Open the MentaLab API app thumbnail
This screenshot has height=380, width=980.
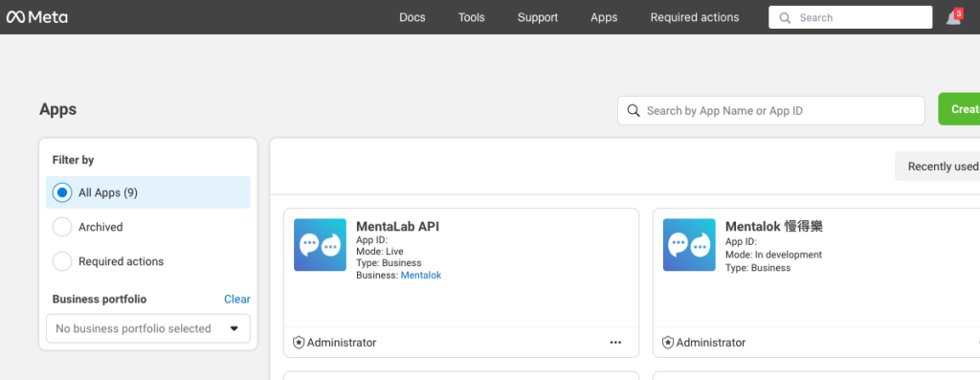click(320, 245)
